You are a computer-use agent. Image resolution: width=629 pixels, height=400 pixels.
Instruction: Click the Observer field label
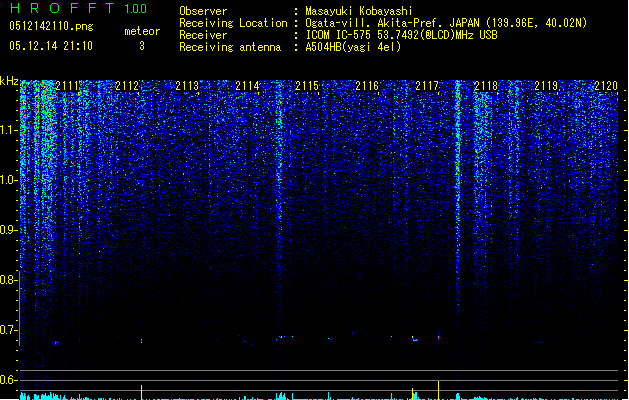(x=203, y=11)
